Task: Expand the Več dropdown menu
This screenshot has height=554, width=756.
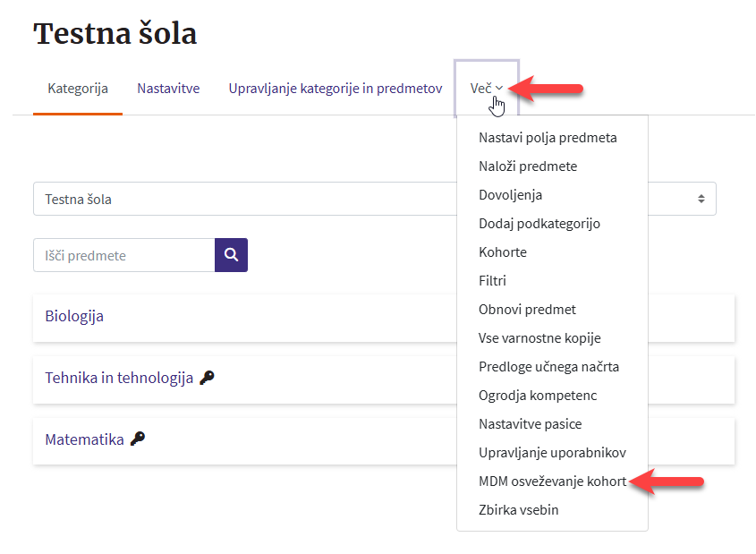Action: [x=486, y=89]
